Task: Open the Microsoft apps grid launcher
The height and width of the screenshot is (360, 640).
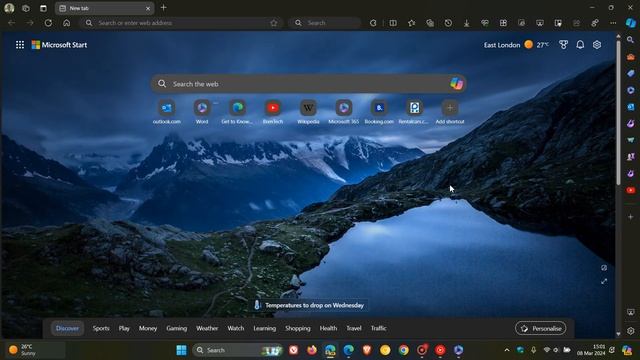Action: (20, 45)
